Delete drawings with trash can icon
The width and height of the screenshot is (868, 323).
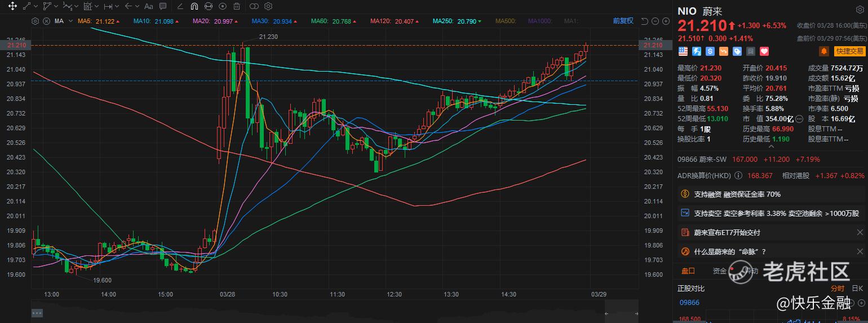pyautogui.click(x=237, y=6)
